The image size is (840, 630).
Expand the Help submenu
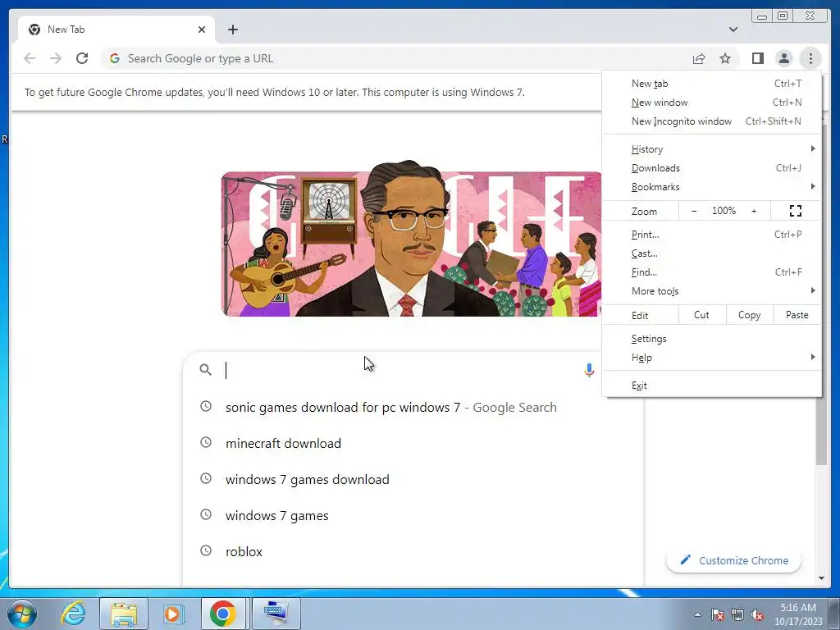(x=711, y=358)
